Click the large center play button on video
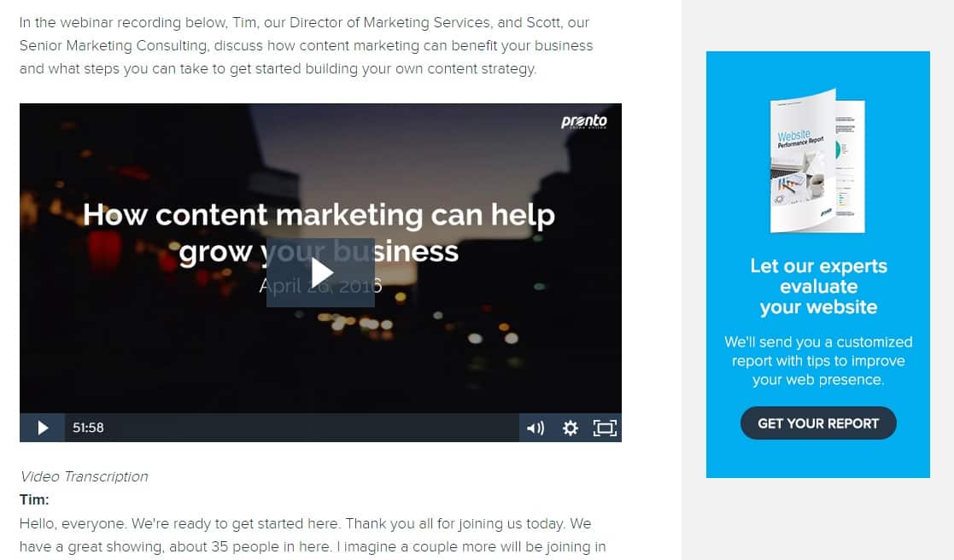The image size is (954, 560). 320,272
